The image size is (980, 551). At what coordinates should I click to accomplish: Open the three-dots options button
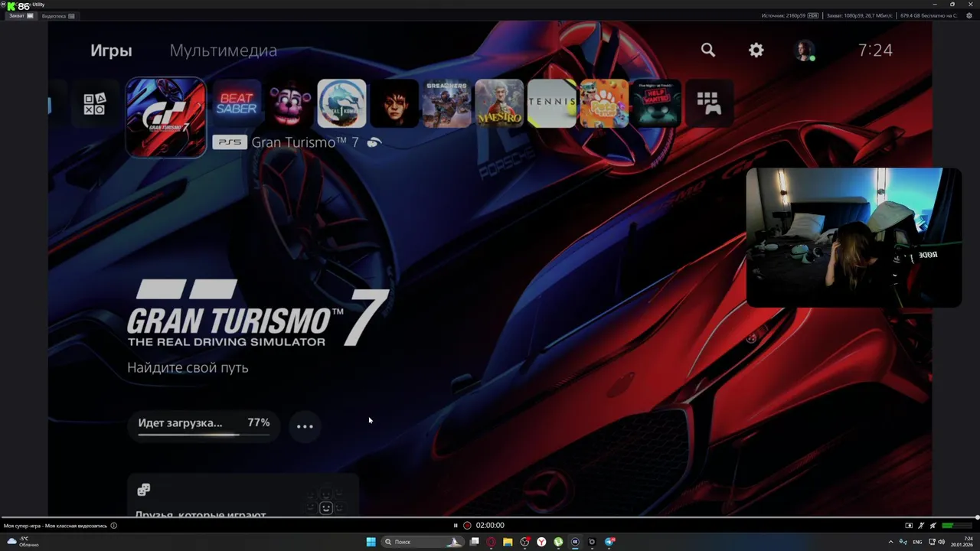305,426
